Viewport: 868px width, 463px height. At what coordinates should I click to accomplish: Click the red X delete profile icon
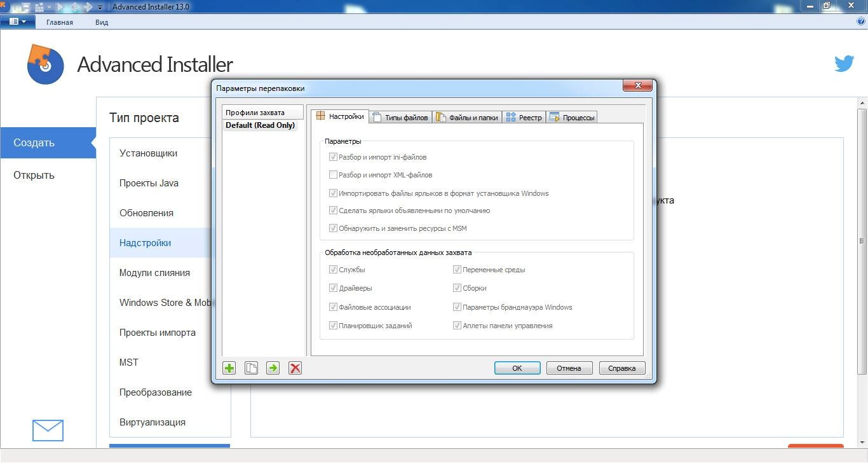pyautogui.click(x=295, y=368)
